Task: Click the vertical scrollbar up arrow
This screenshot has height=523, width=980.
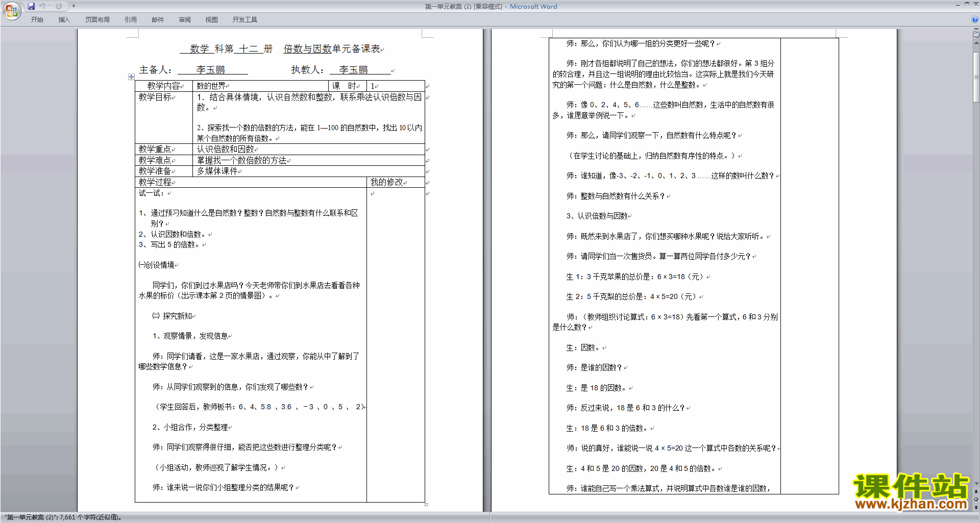Action: pos(976,43)
